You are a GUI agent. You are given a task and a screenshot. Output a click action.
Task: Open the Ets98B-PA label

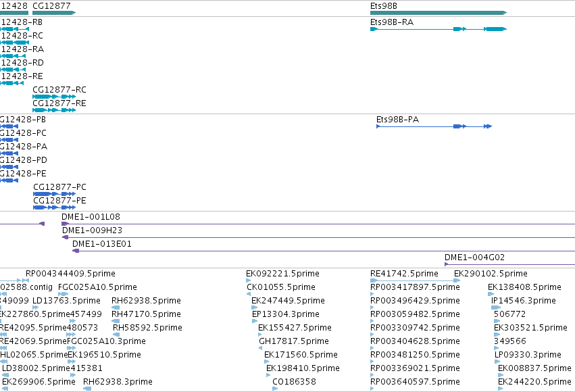(397, 119)
